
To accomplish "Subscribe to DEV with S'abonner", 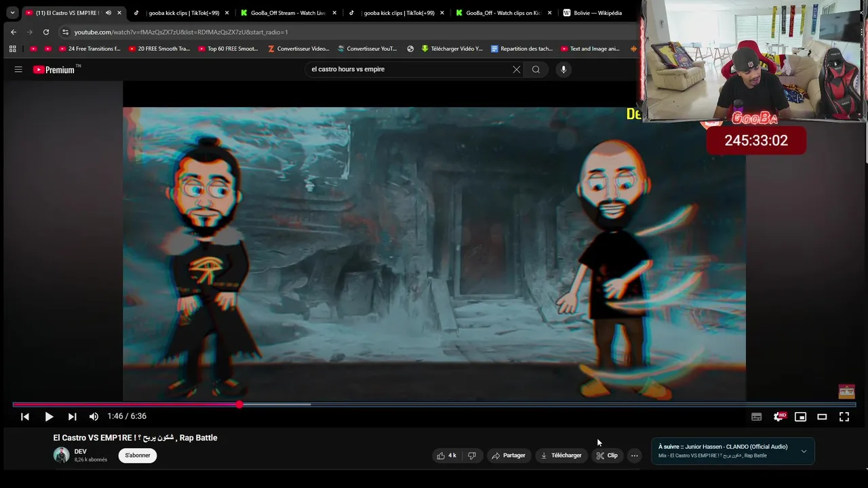I will tap(138, 455).
